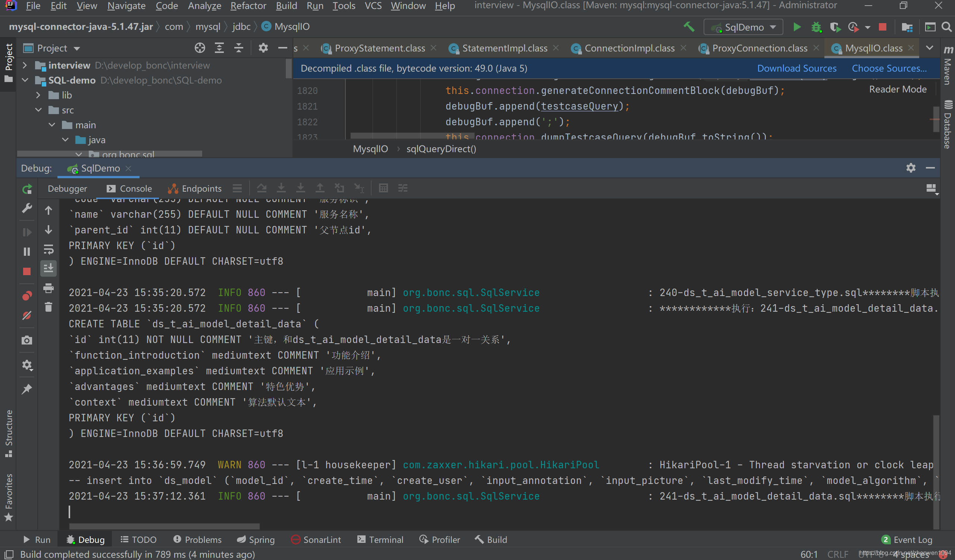Clear console with the trash icon
Screen dimensions: 955x560
[48, 307]
